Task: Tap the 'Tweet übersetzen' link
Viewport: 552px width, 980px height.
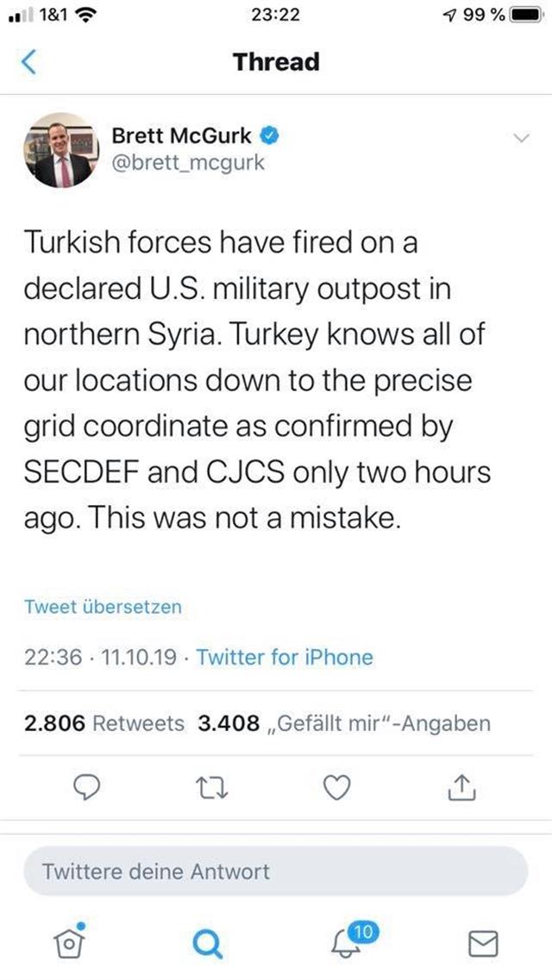Action: click(x=103, y=607)
